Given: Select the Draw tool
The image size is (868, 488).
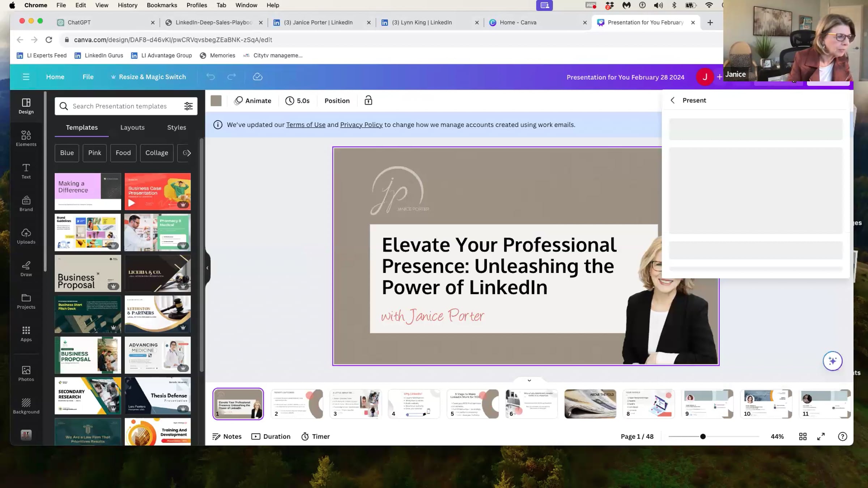Looking at the screenshot, I should pyautogui.click(x=26, y=269).
